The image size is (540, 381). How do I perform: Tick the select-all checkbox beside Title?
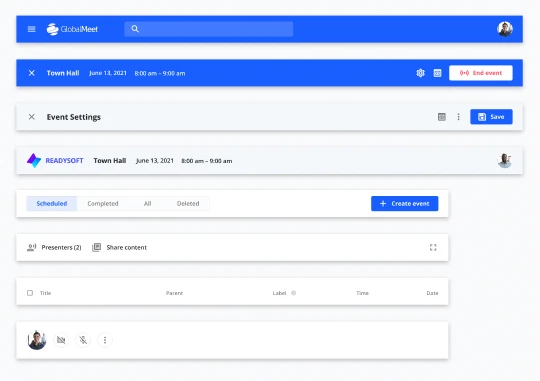tap(30, 293)
